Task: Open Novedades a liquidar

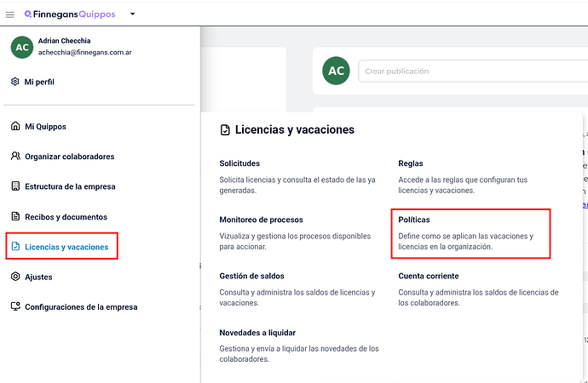Action: point(257,333)
